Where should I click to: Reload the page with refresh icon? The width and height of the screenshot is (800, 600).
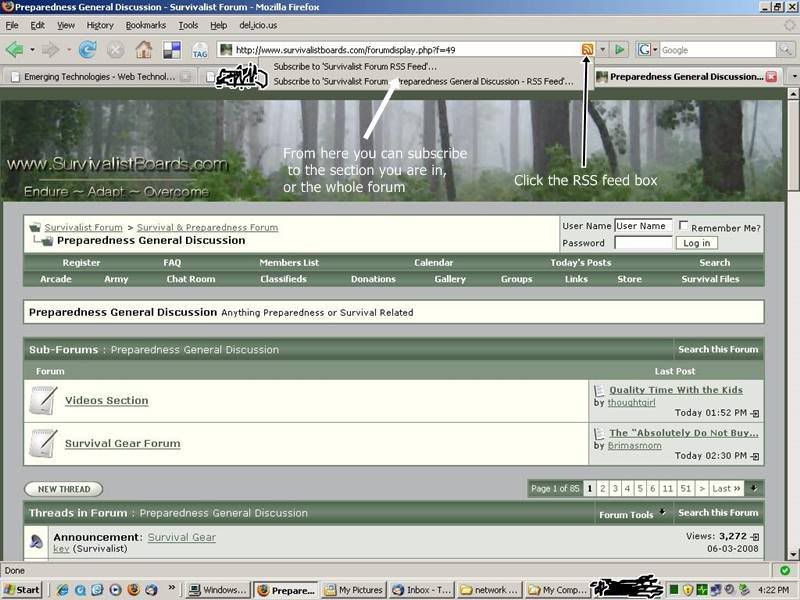point(88,49)
